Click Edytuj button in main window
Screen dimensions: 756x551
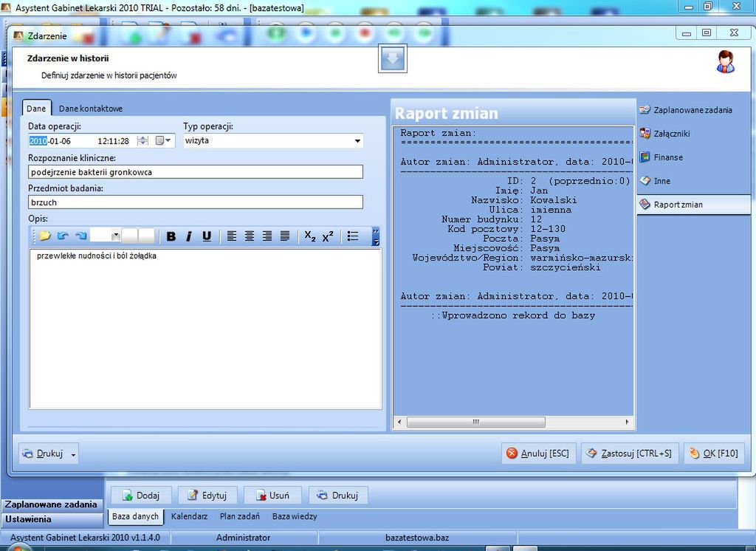pos(207,496)
